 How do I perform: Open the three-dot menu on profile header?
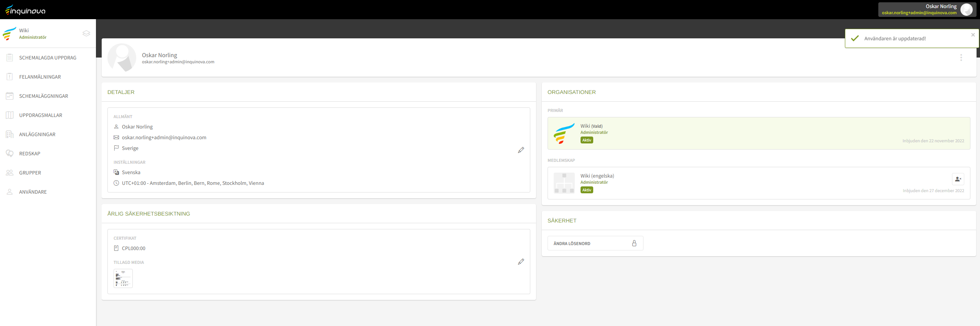coord(961,58)
